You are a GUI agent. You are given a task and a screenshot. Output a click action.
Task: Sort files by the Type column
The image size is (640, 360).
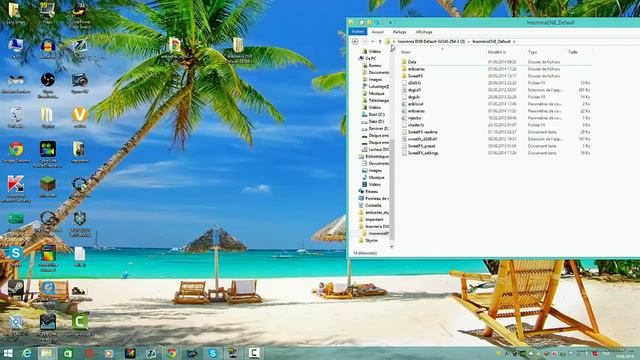532,52
